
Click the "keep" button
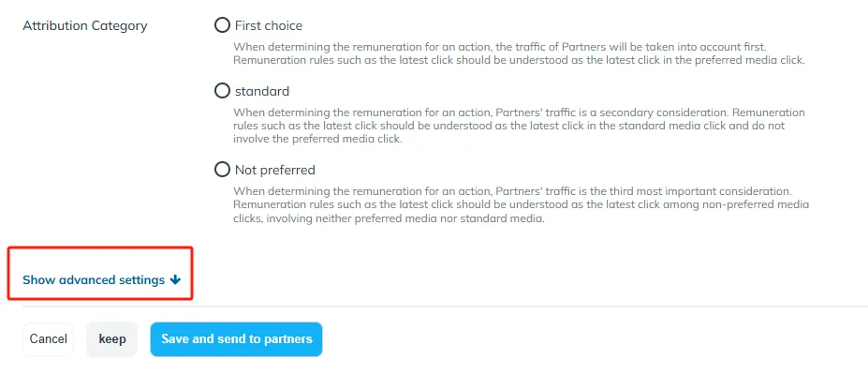111,339
